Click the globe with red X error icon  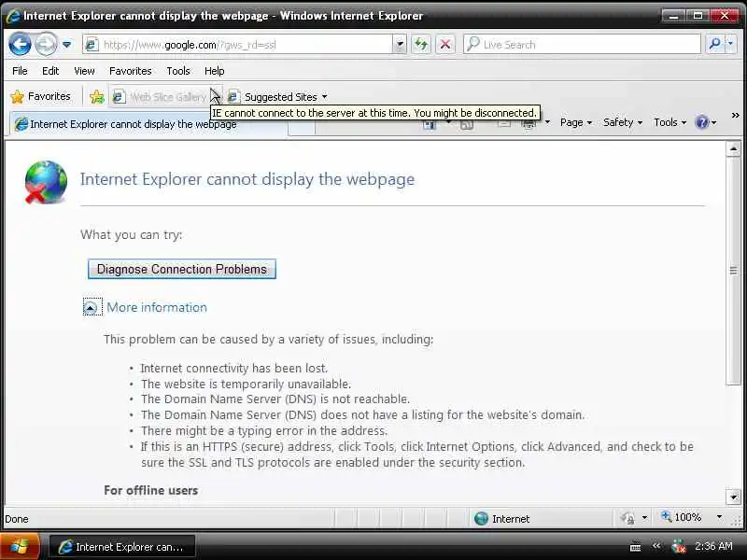(x=45, y=182)
